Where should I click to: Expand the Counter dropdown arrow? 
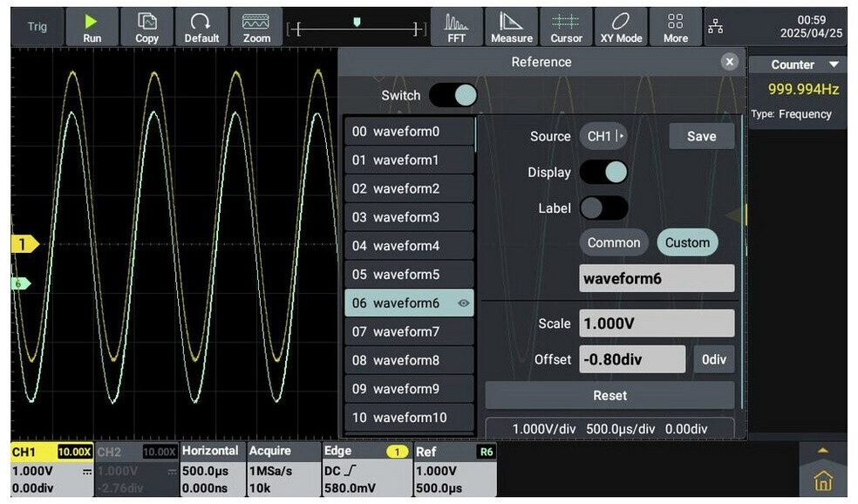tap(834, 65)
